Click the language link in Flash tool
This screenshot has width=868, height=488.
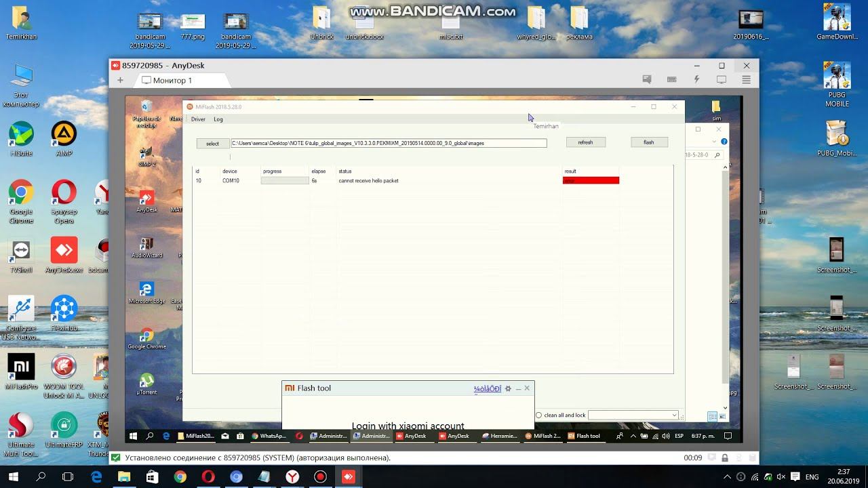tap(488, 388)
